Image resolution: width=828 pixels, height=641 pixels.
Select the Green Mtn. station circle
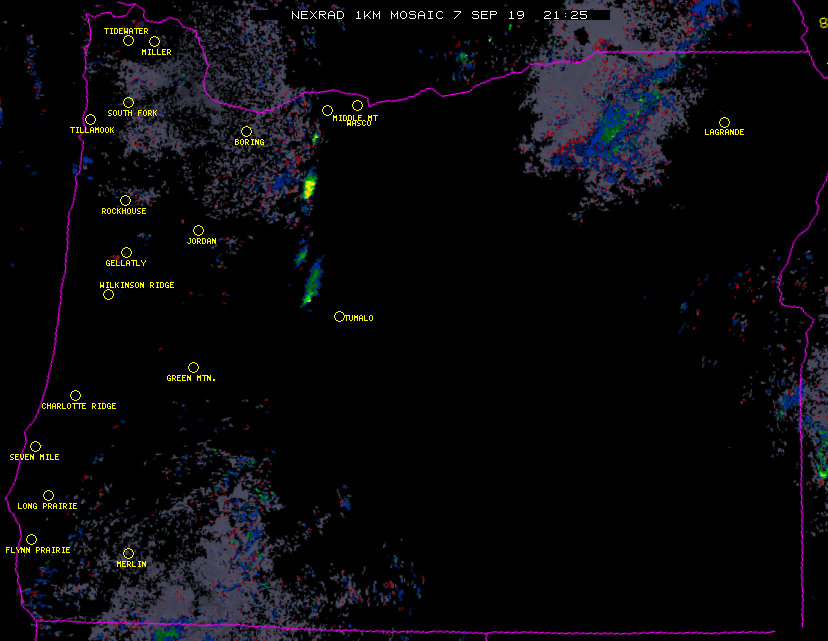[193, 367]
